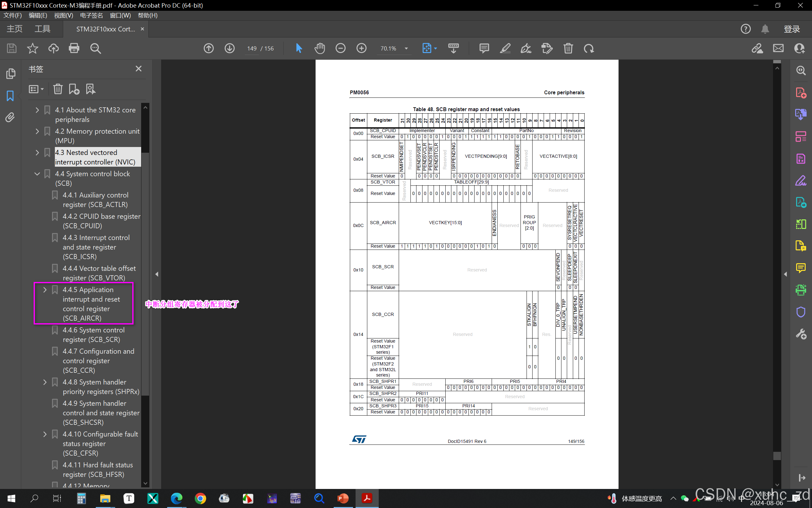Click the 登录 sign-in button
Image resolution: width=812 pixels, height=508 pixels.
[792, 29]
